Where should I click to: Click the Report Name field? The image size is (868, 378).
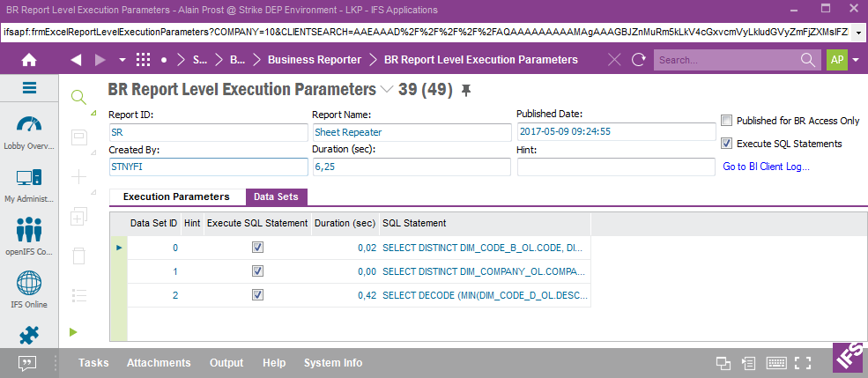coord(412,132)
